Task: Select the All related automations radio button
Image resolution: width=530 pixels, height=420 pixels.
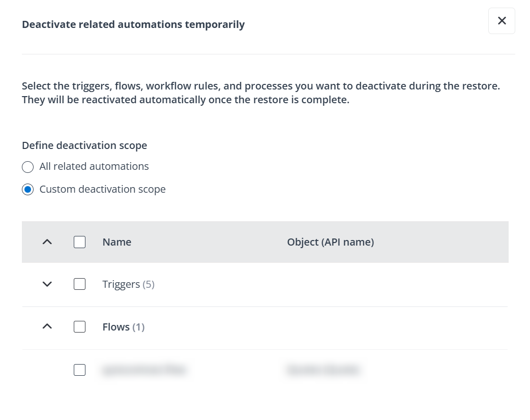Action: (x=28, y=167)
